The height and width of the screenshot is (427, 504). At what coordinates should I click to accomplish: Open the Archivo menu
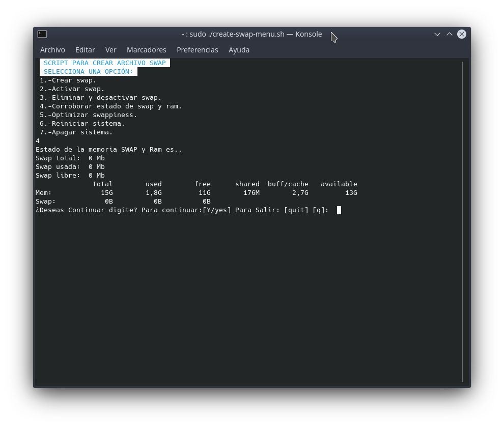tap(52, 50)
